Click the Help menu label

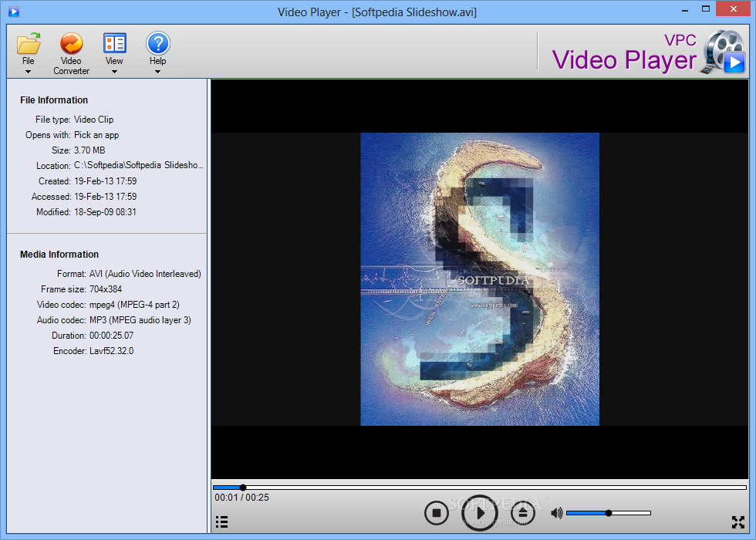pos(157,61)
